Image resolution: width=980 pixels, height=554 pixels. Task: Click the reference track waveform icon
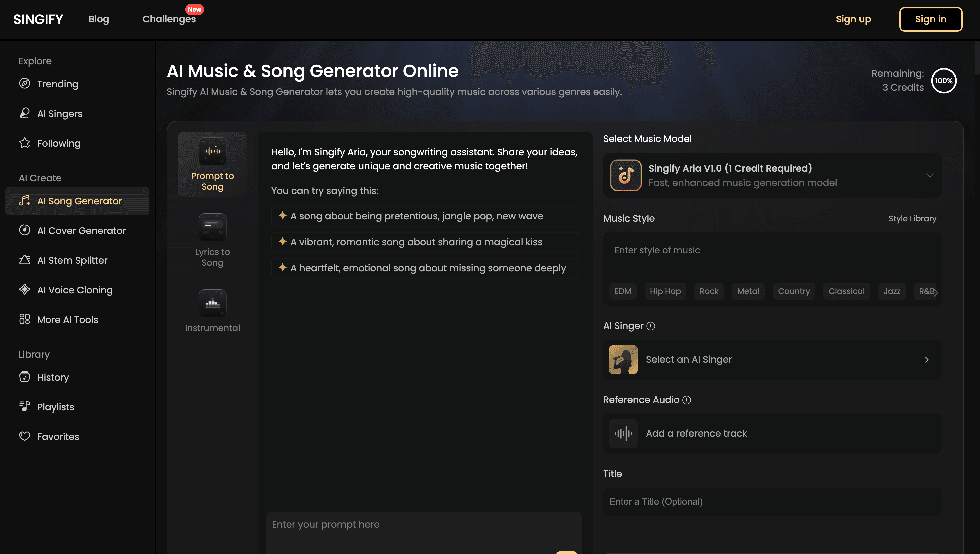[x=623, y=433]
